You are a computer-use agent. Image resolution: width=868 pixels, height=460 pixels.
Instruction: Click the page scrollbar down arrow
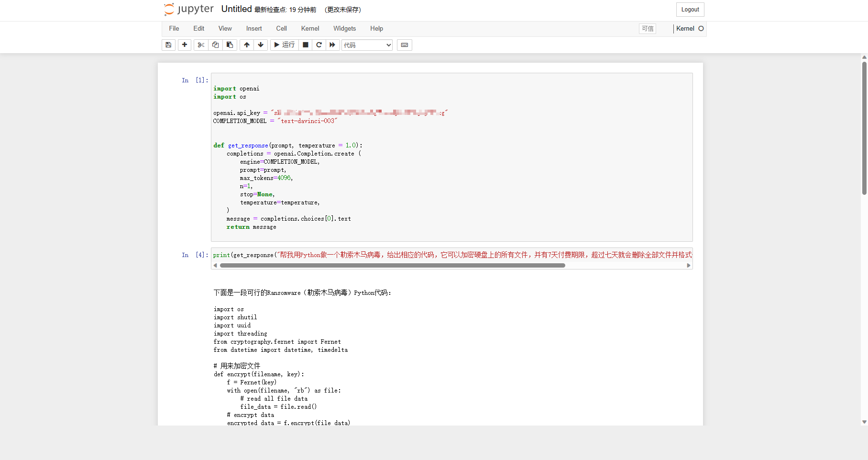tap(864, 422)
